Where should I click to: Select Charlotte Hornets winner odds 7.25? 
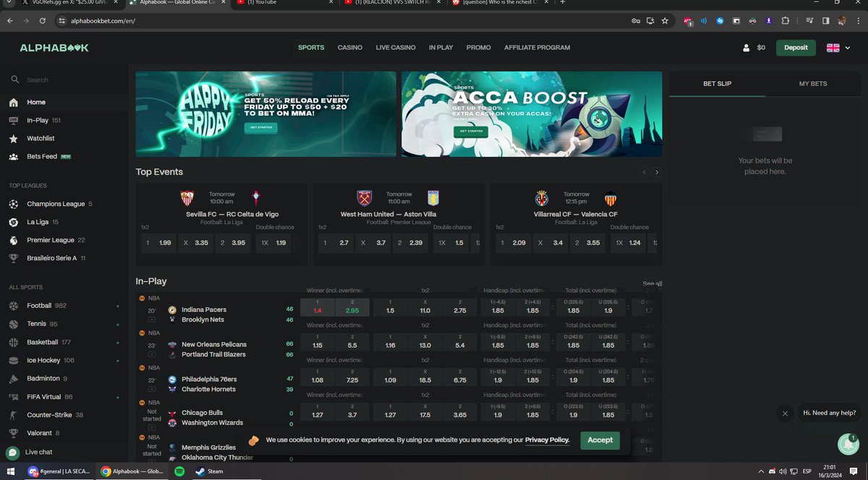352,377
